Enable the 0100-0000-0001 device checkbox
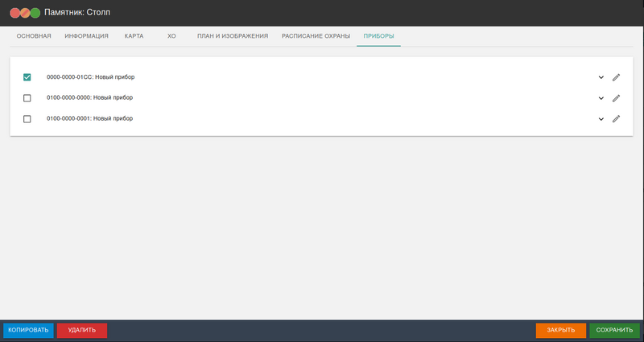Image resolution: width=644 pixels, height=342 pixels. (27, 118)
